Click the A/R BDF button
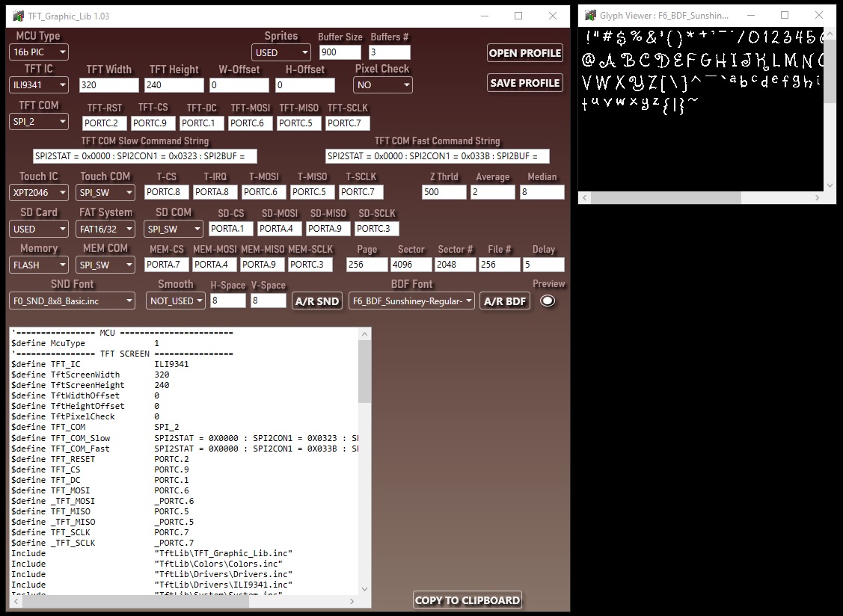 click(x=505, y=301)
